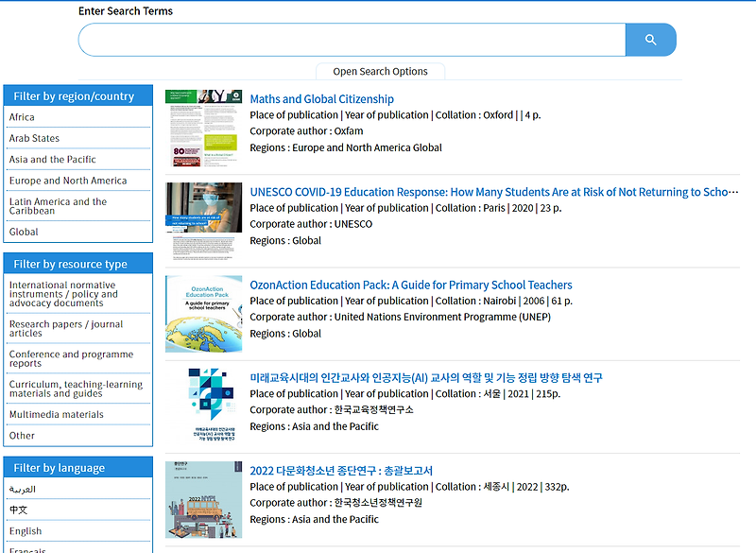756x553 pixels.
Task: Filter by Multimedia materials
Action: pos(78,415)
